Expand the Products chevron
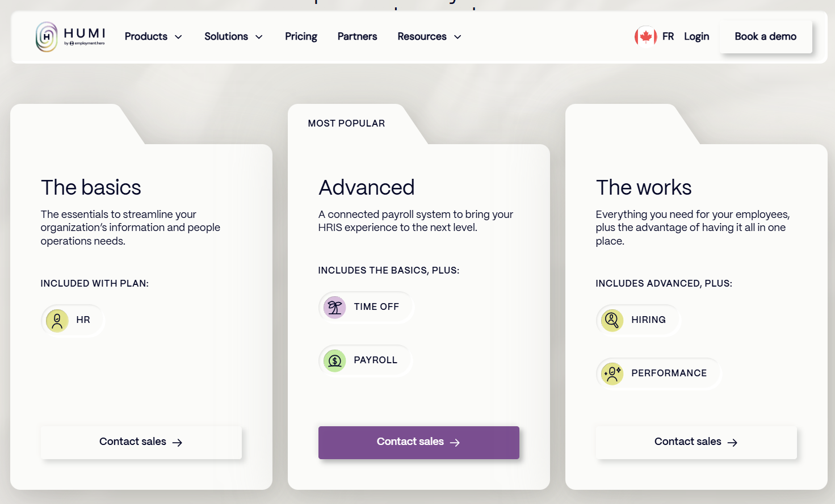 [178, 37]
